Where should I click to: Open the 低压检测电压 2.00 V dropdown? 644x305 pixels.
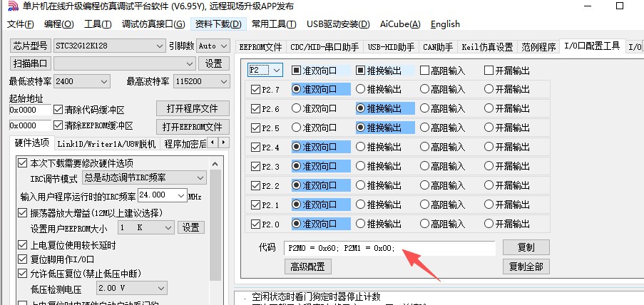pos(131,288)
